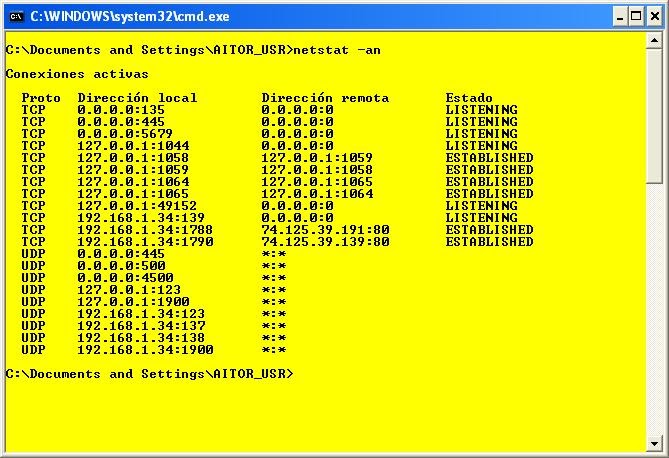Click the scrollbar down arrow
Screen dimensions: 669x458
(654, 443)
